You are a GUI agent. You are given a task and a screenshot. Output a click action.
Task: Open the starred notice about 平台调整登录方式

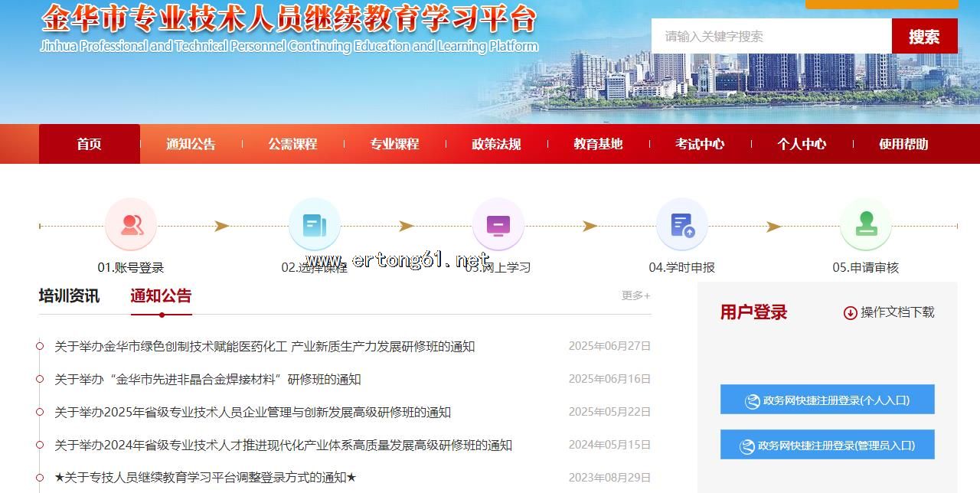coord(205,478)
